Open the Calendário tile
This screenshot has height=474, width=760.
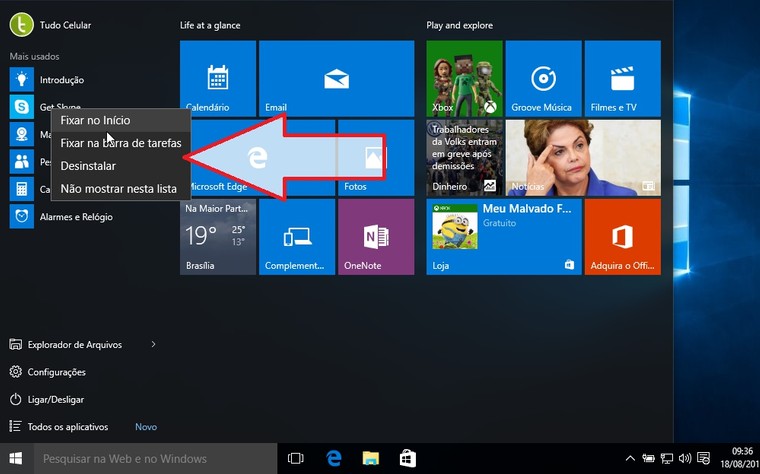(x=217, y=79)
